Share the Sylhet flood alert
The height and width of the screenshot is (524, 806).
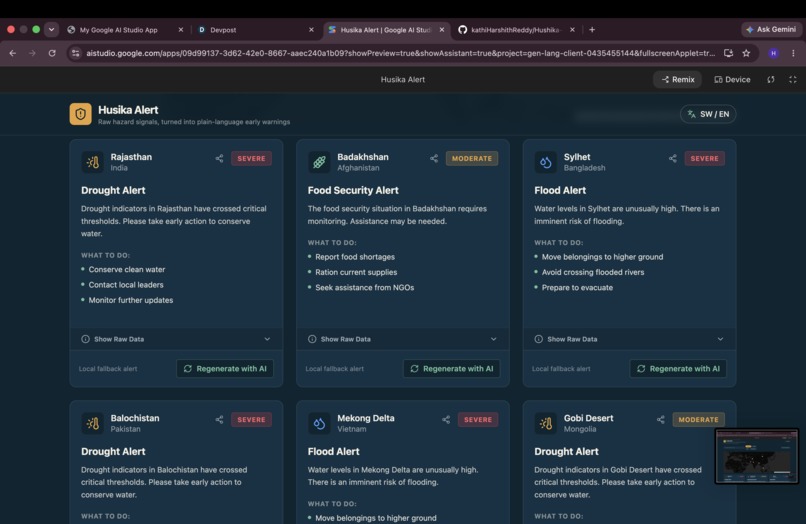[673, 158]
